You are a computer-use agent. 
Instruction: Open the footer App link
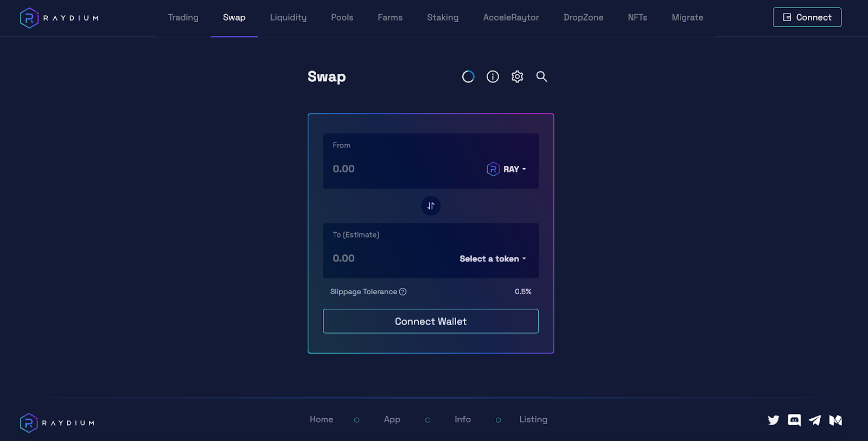pyautogui.click(x=392, y=419)
